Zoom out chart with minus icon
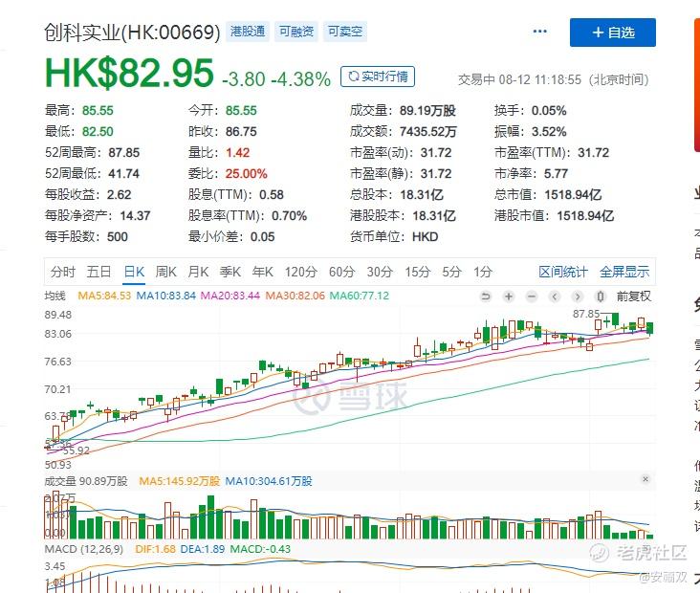 tap(532, 296)
